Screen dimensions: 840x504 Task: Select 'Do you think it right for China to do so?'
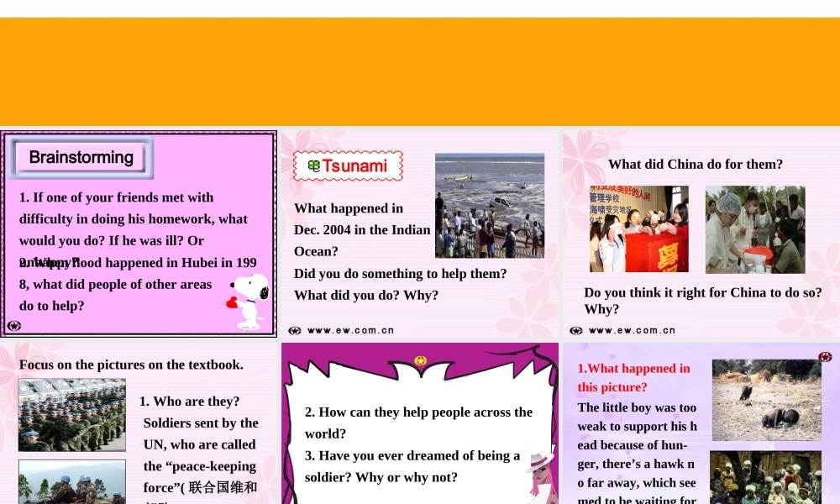click(x=703, y=292)
